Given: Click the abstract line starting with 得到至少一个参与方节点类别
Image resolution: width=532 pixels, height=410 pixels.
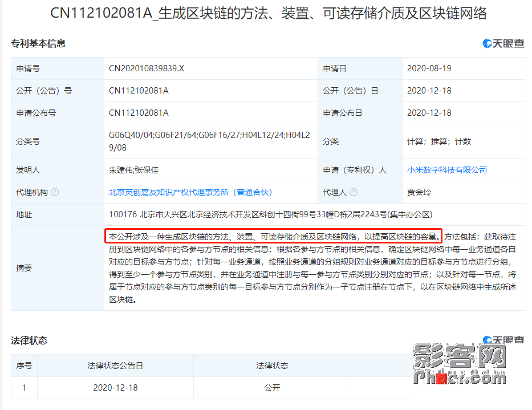Looking at the screenshot, I should (x=312, y=274).
